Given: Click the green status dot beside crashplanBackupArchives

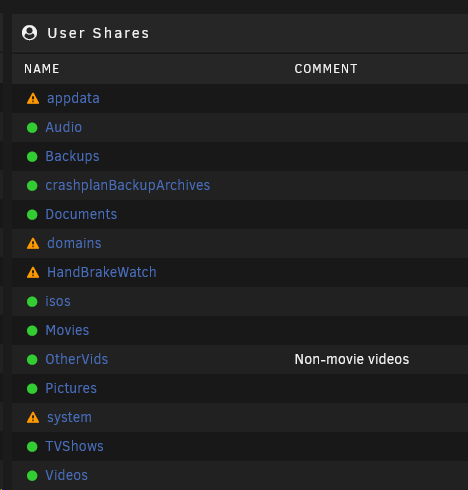Looking at the screenshot, I should pos(32,186).
